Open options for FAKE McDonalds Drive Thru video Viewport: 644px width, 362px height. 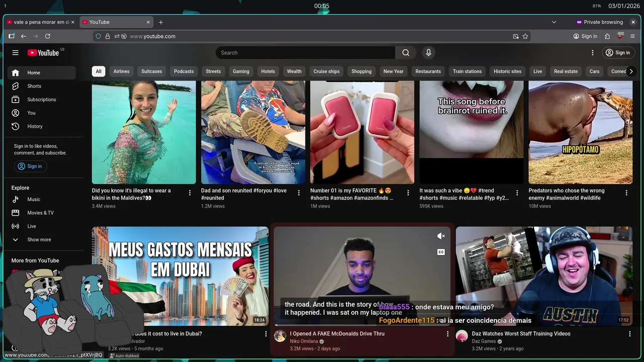click(x=448, y=334)
